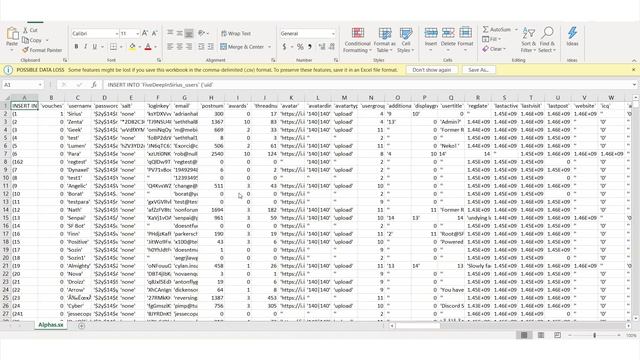Click the Insert Function fx icon
The width and height of the screenshot is (640, 360).
point(94,85)
